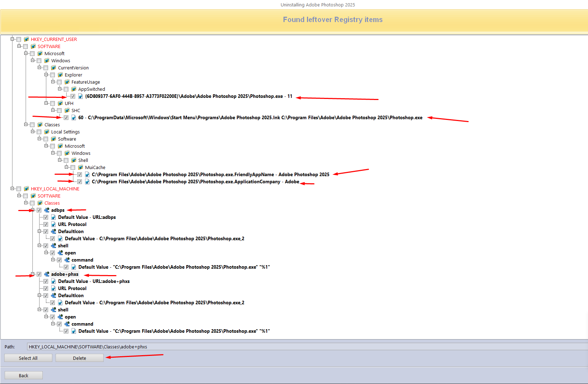588x384 pixels.
Task: Click the Path field showing HKEY_LOCAL_MACHINE\SOFTWARE\Classes\adobe+phxs
Action: click(x=307, y=347)
